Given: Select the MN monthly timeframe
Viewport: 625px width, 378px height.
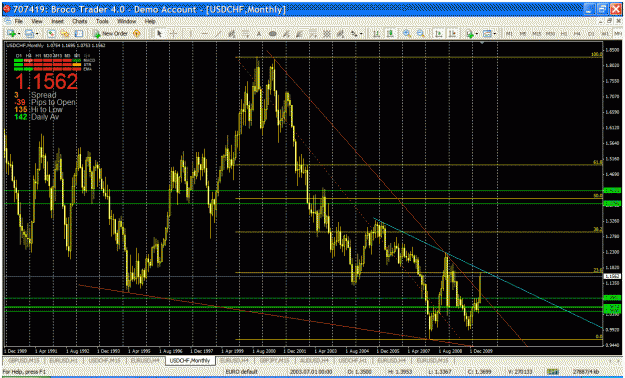Looking at the screenshot, I should [618, 34].
